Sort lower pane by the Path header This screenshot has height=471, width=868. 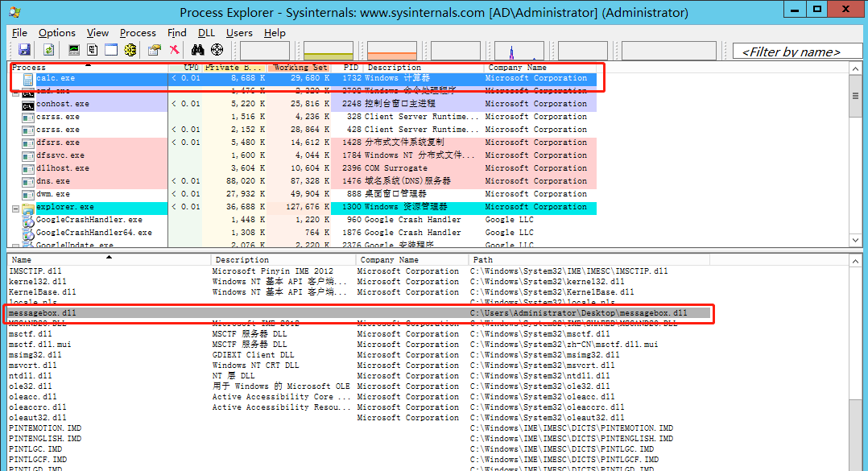[589, 259]
